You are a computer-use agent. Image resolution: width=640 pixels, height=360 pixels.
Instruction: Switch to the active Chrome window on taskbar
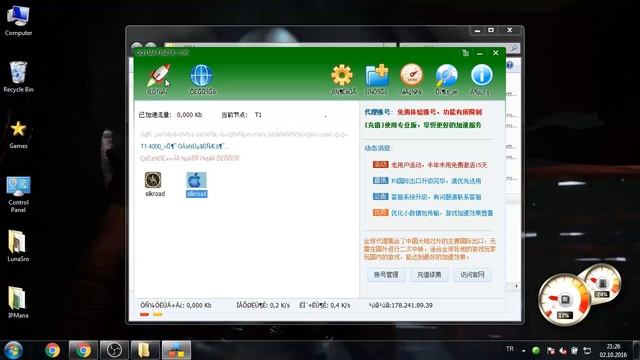coord(83,350)
